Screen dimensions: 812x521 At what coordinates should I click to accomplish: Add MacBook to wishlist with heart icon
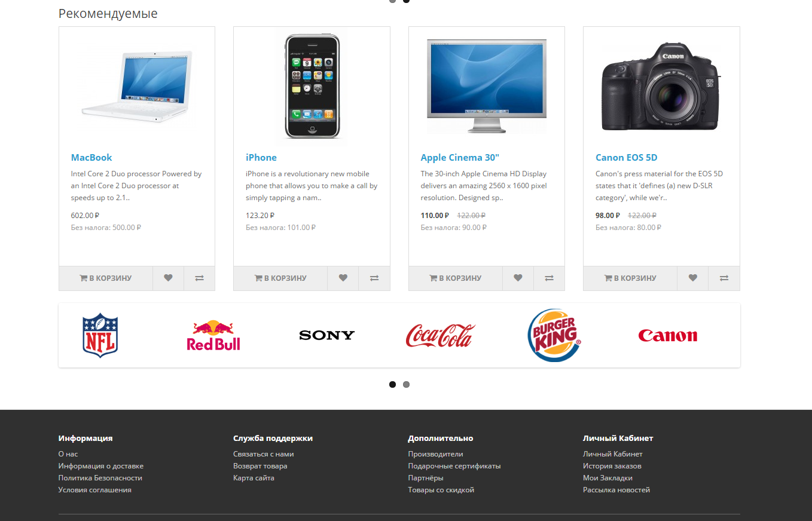[168, 278]
